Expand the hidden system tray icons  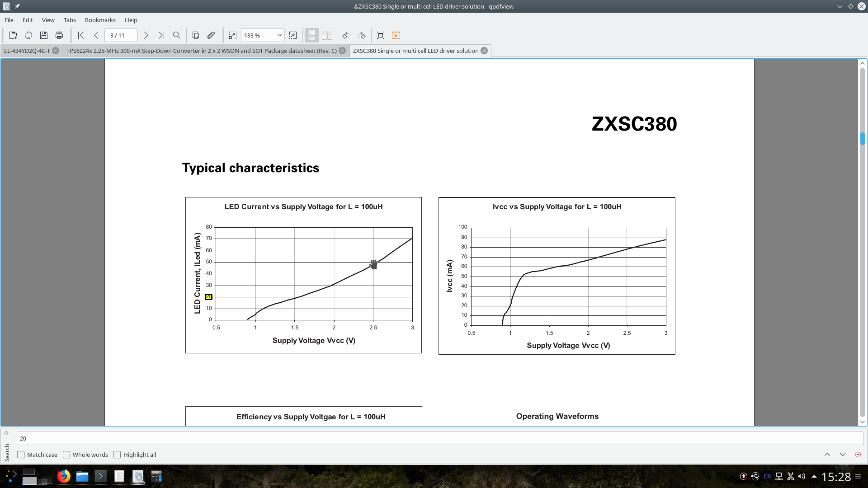point(814,476)
